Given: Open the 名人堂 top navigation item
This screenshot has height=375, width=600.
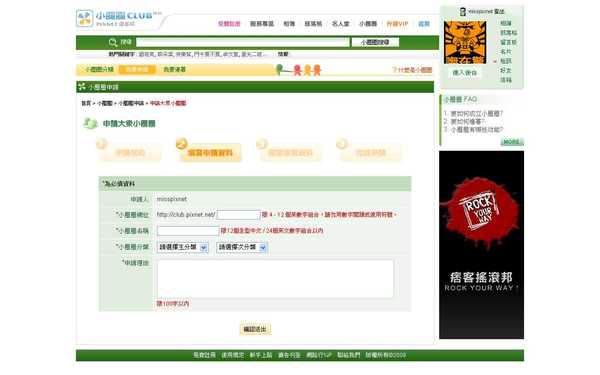Looking at the screenshot, I should (x=341, y=24).
